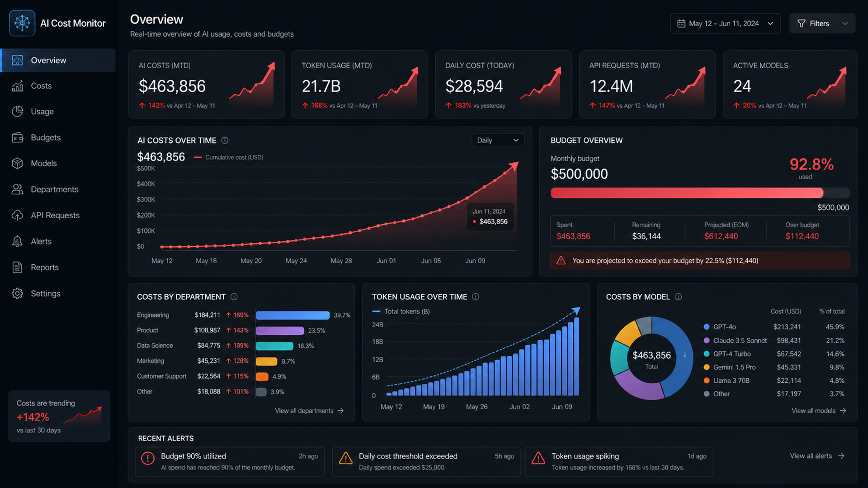The image size is (868, 488).
Task: Click the Budgets wallet icon
Action: coord(17,137)
